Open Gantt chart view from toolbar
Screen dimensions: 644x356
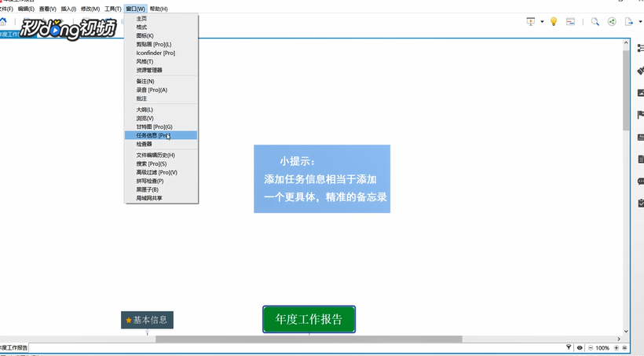570,22
